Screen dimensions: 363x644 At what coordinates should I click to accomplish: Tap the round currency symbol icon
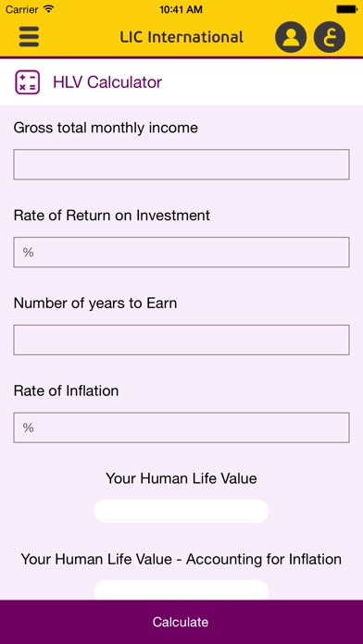(330, 37)
